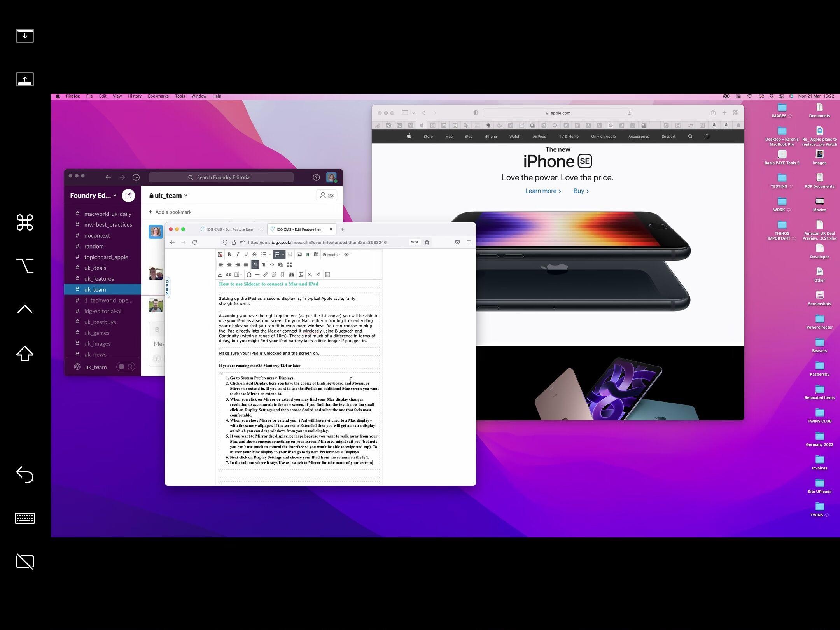Expand the Formats dropdown in editor toolbar
The width and height of the screenshot is (840, 630).
(331, 254)
